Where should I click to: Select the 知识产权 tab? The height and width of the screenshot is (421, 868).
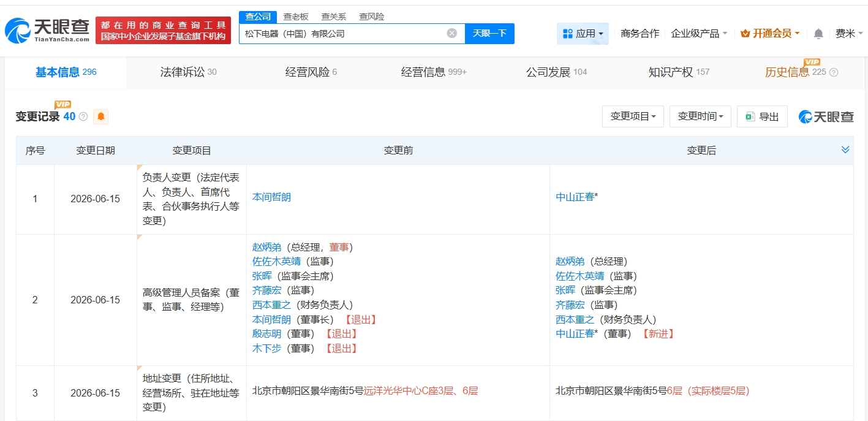point(679,72)
